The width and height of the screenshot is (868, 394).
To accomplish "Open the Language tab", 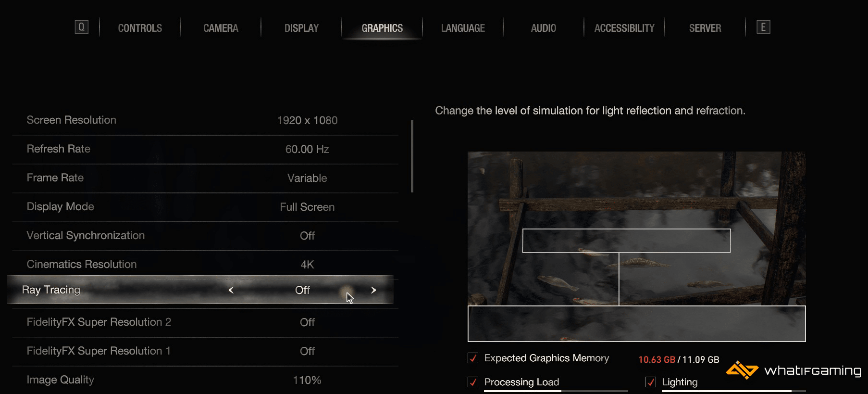I will coord(463,28).
